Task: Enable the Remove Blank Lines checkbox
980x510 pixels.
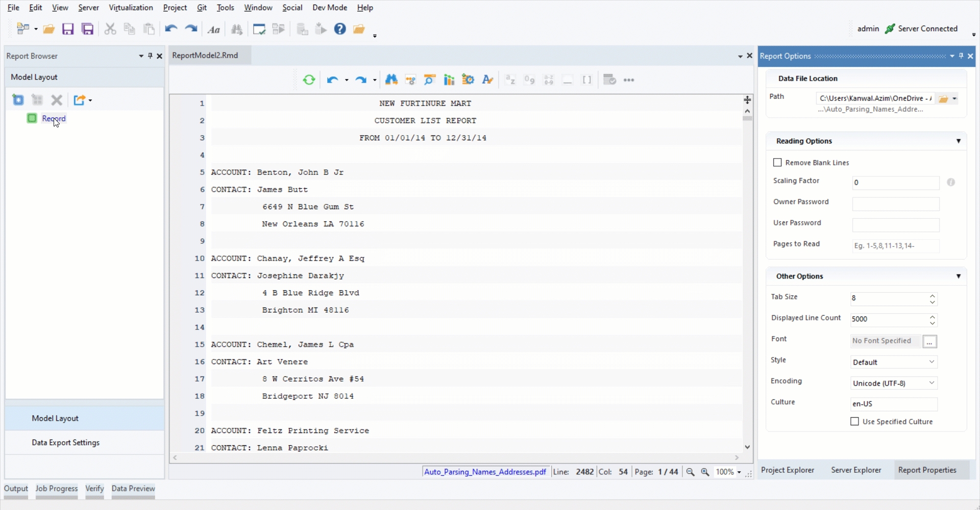Action: point(777,163)
